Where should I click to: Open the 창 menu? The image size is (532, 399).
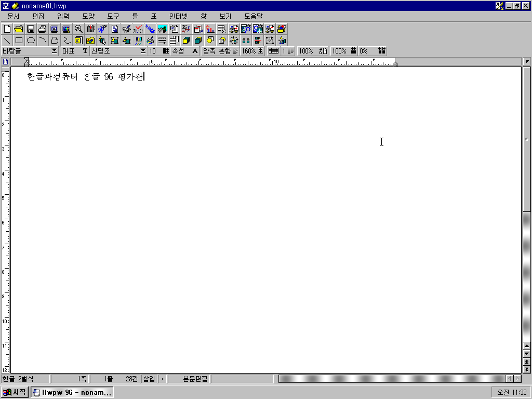tap(204, 16)
